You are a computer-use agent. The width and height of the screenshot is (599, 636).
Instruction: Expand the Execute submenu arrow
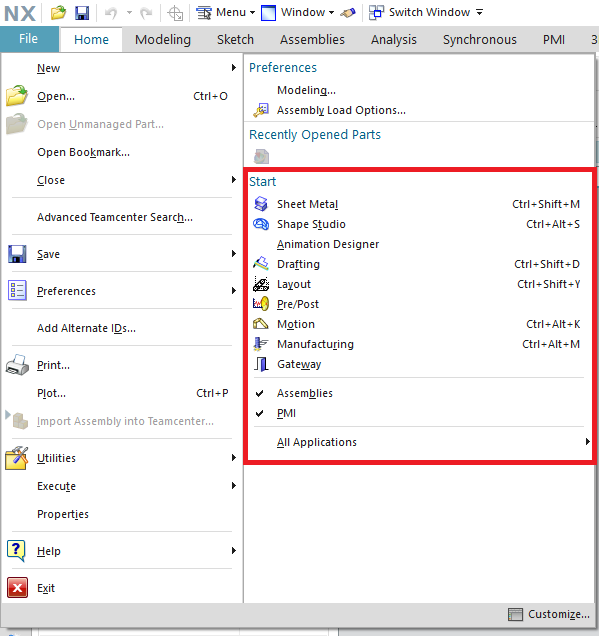pyautogui.click(x=234, y=486)
